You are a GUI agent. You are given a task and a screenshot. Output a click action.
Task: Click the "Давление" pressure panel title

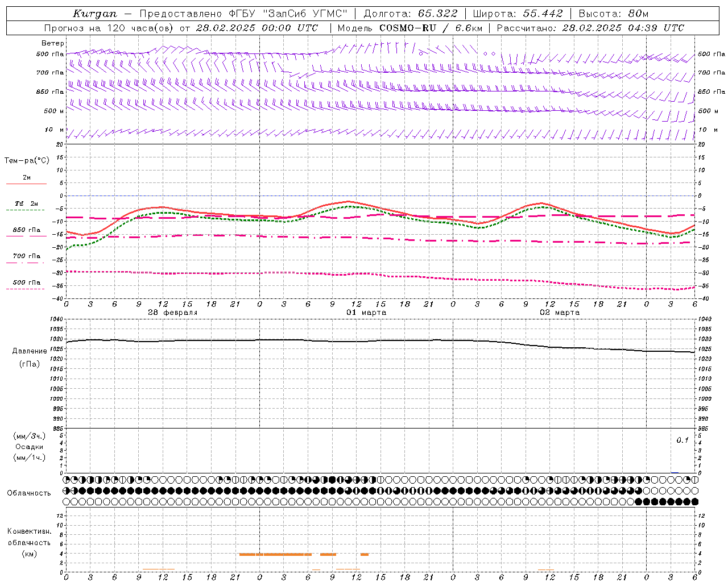click(x=30, y=351)
